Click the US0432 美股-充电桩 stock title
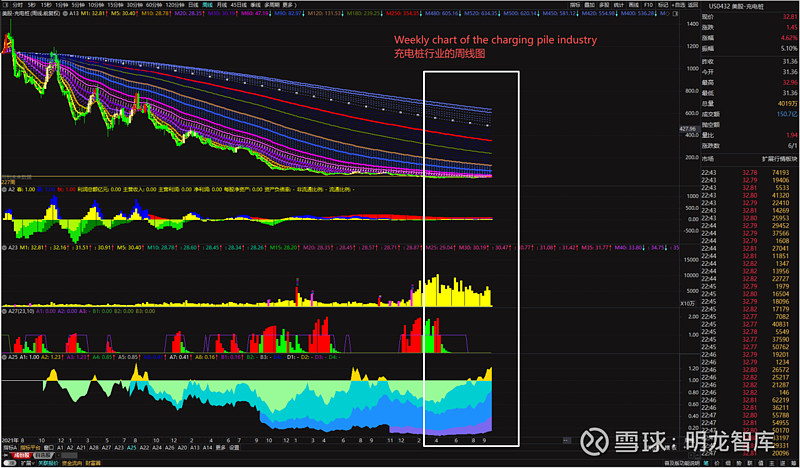 click(736, 6)
